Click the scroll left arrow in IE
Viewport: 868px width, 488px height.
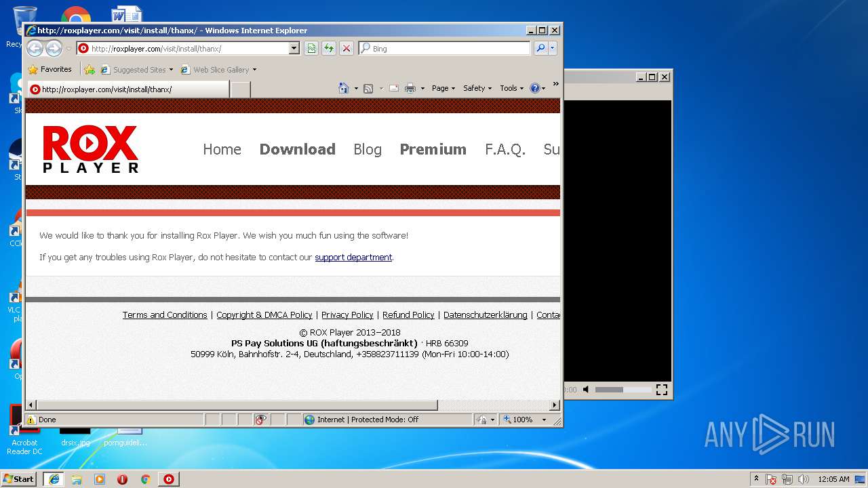pyautogui.click(x=31, y=405)
